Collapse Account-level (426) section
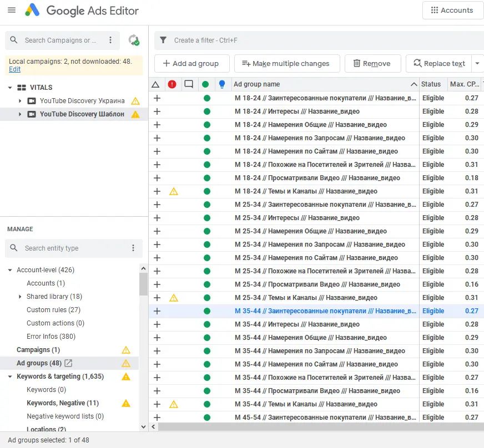The width and height of the screenshot is (484, 448). click(x=10, y=270)
